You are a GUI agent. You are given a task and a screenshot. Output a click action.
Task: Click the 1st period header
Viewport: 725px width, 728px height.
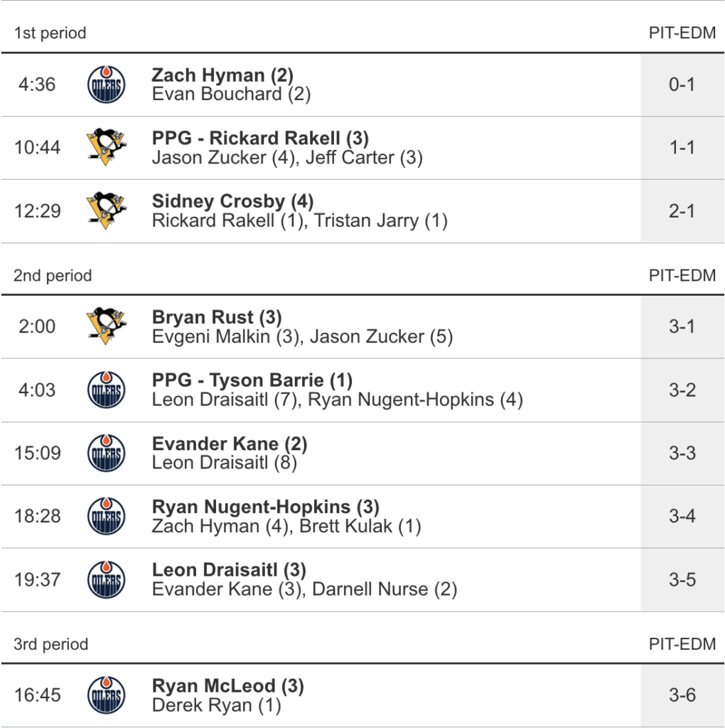tap(50, 33)
